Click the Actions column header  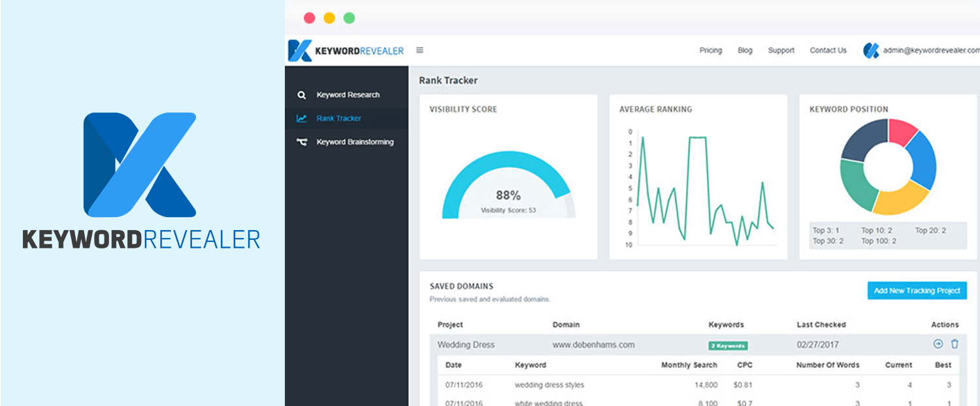(945, 324)
